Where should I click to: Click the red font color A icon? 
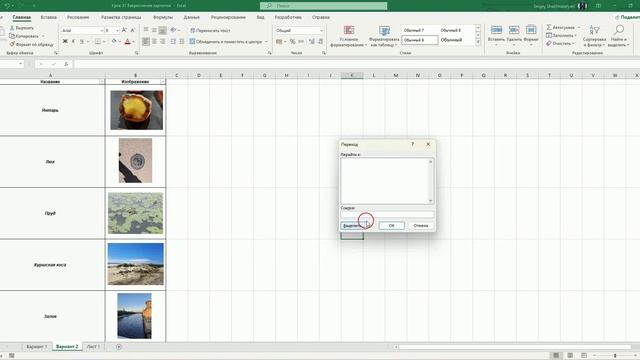[127, 41]
